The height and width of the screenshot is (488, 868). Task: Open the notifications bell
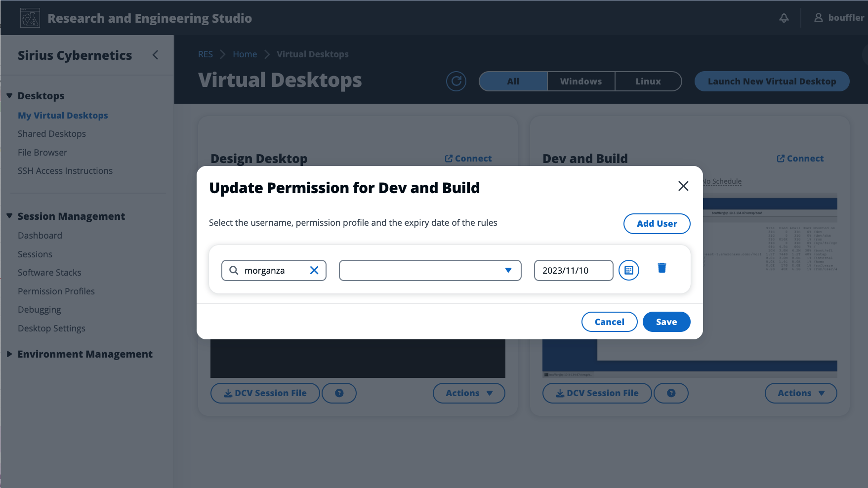784,17
